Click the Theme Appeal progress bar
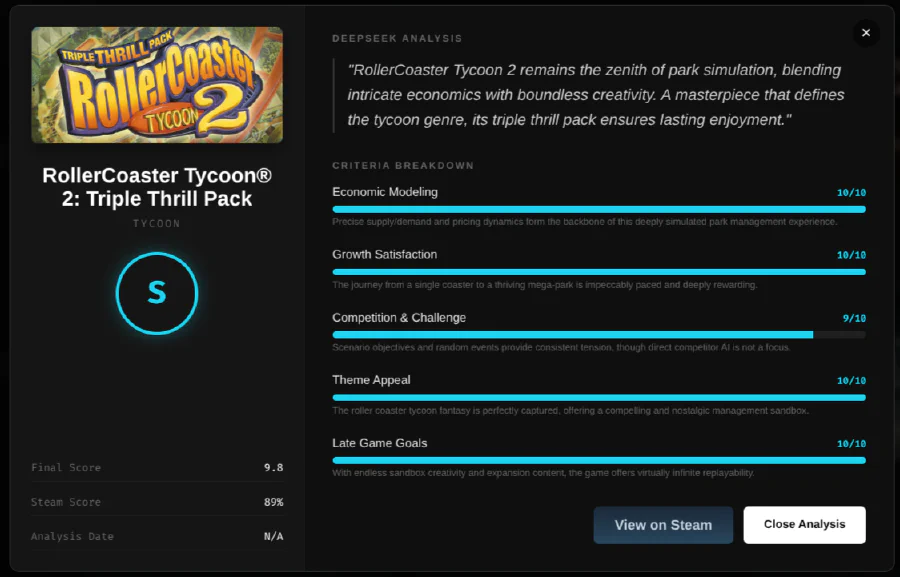900x577 pixels. coord(598,397)
